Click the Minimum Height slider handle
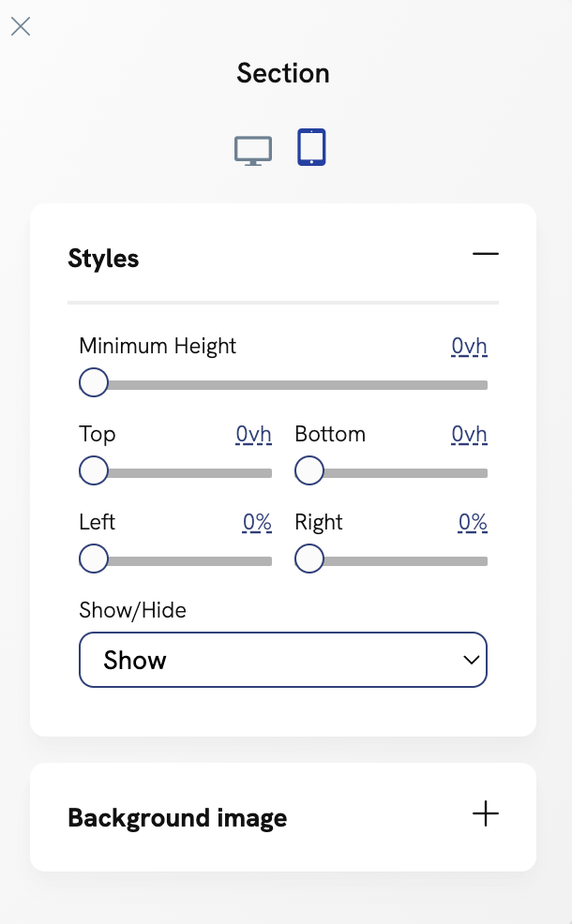 pyautogui.click(x=93, y=382)
